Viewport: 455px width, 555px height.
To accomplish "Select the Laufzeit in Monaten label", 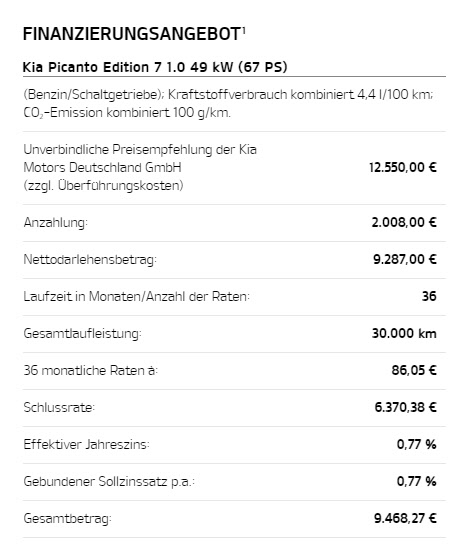I will tap(136, 297).
